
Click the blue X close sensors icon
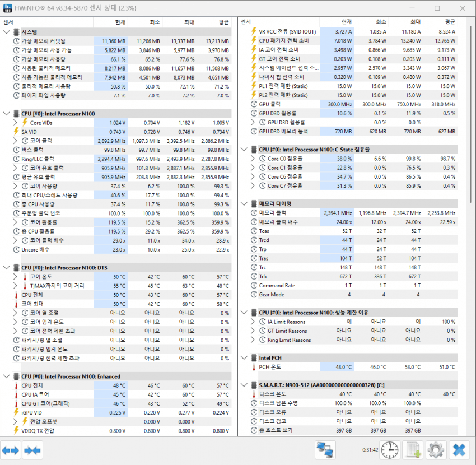click(459, 449)
